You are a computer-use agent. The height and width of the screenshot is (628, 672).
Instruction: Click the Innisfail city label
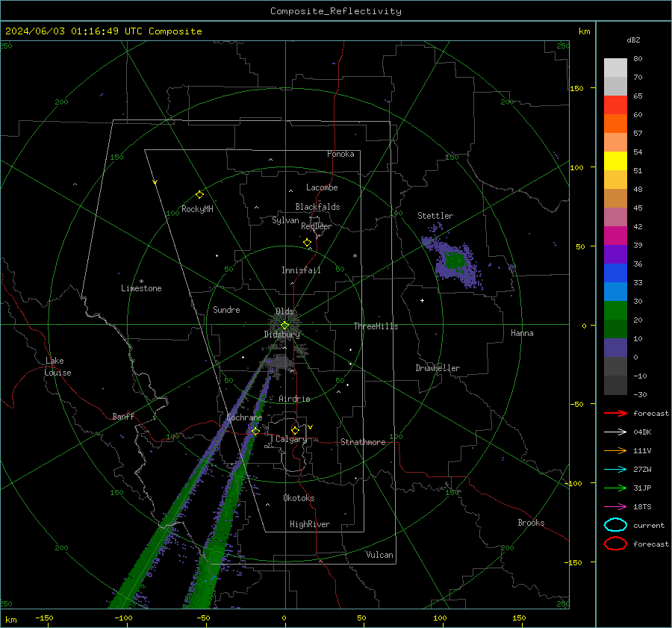point(301,270)
